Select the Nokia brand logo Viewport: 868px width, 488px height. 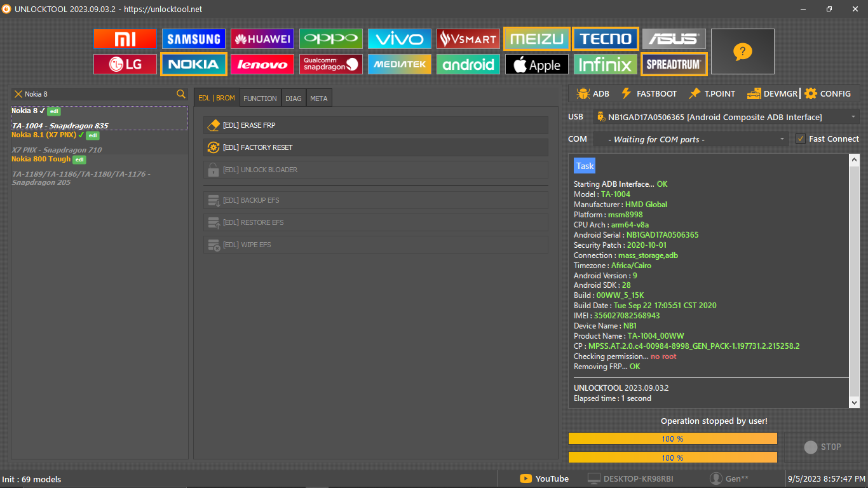click(x=193, y=64)
